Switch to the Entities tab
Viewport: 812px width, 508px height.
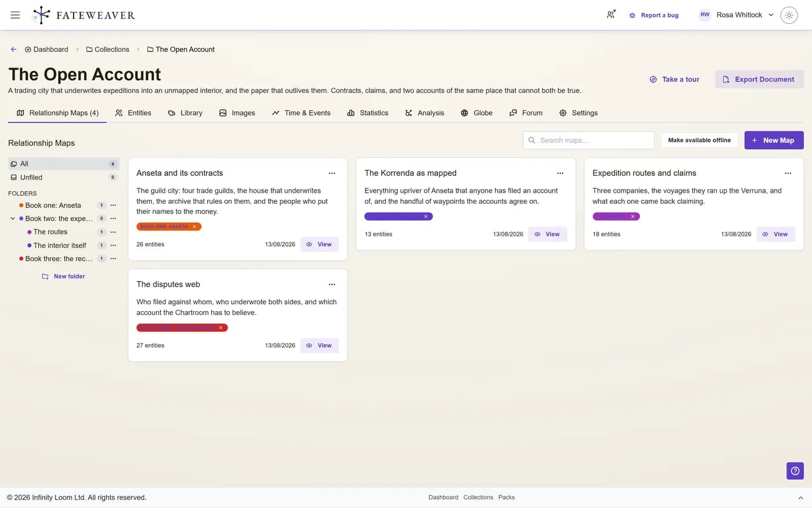(x=133, y=113)
